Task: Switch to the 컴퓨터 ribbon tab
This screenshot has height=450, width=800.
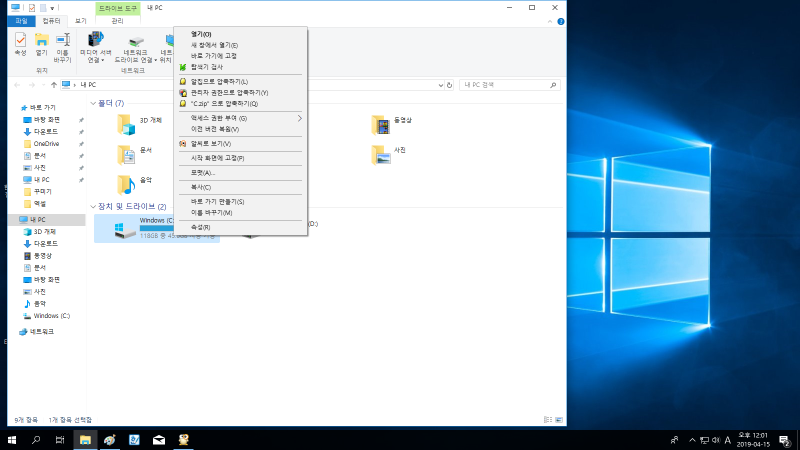Action: pyautogui.click(x=51, y=21)
